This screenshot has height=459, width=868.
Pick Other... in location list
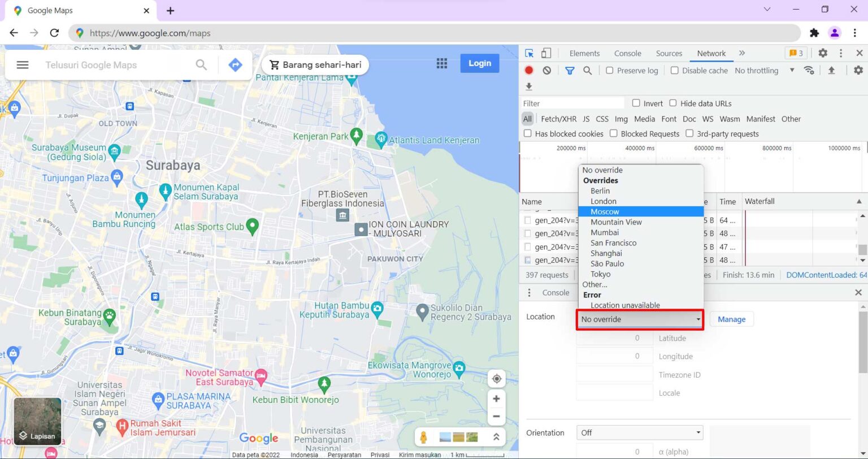(641, 284)
